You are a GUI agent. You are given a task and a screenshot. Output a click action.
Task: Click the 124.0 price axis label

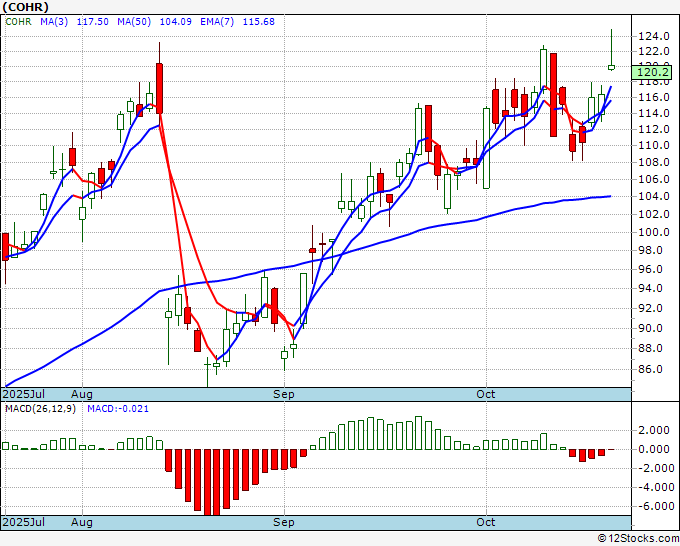pyautogui.click(x=654, y=36)
